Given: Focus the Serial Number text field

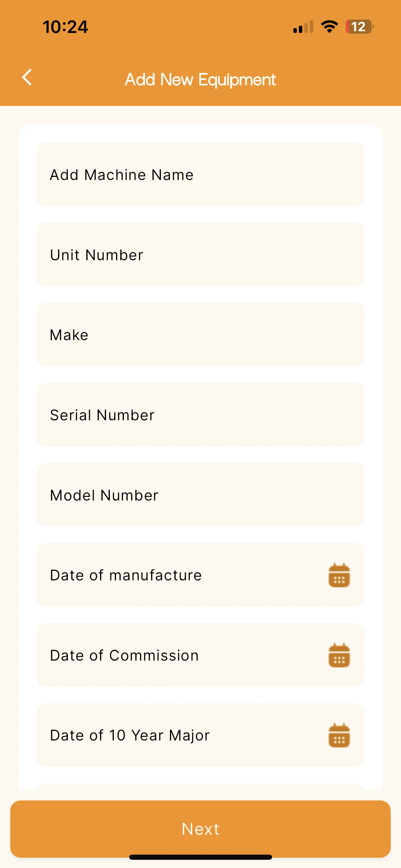Looking at the screenshot, I should (x=200, y=415).
